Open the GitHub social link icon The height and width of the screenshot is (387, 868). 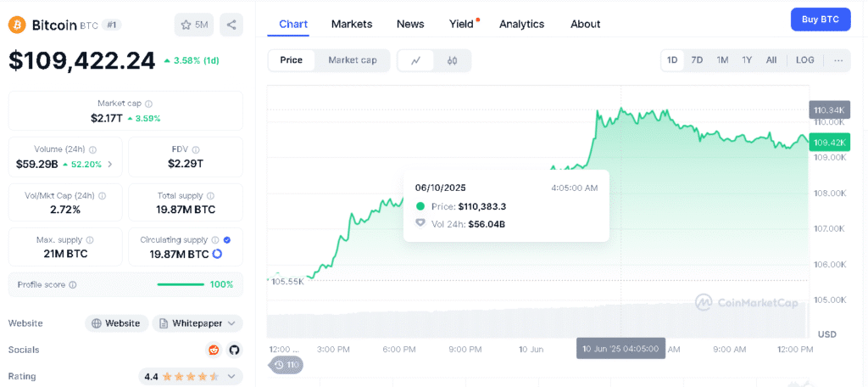point(234,350)
